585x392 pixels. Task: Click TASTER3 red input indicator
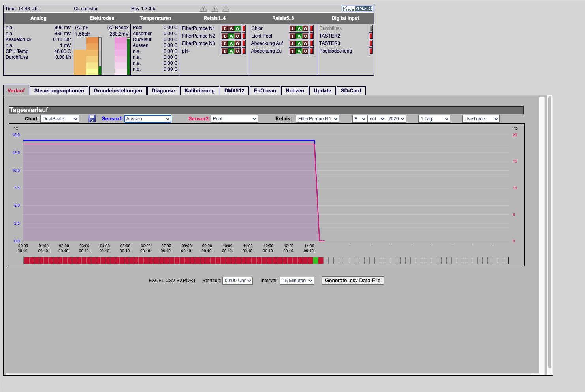pyautogui.click(x=371, y=43)
